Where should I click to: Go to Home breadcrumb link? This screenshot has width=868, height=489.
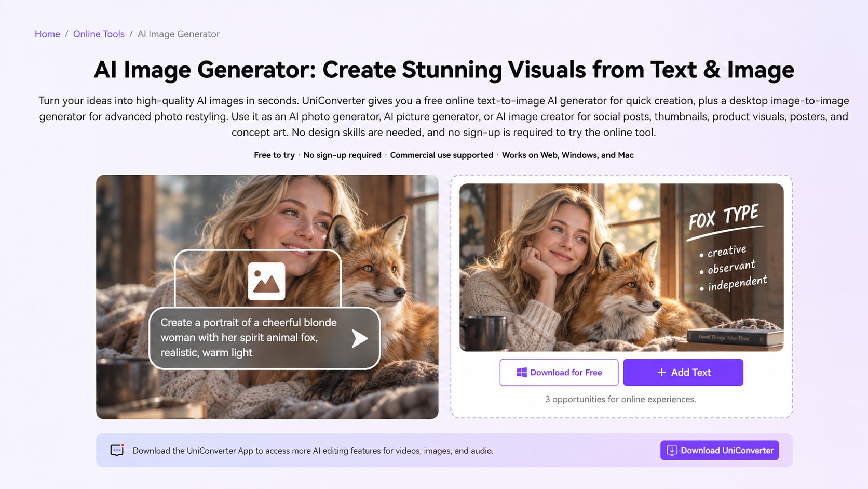pyautogui.click(x=47, y=34)
